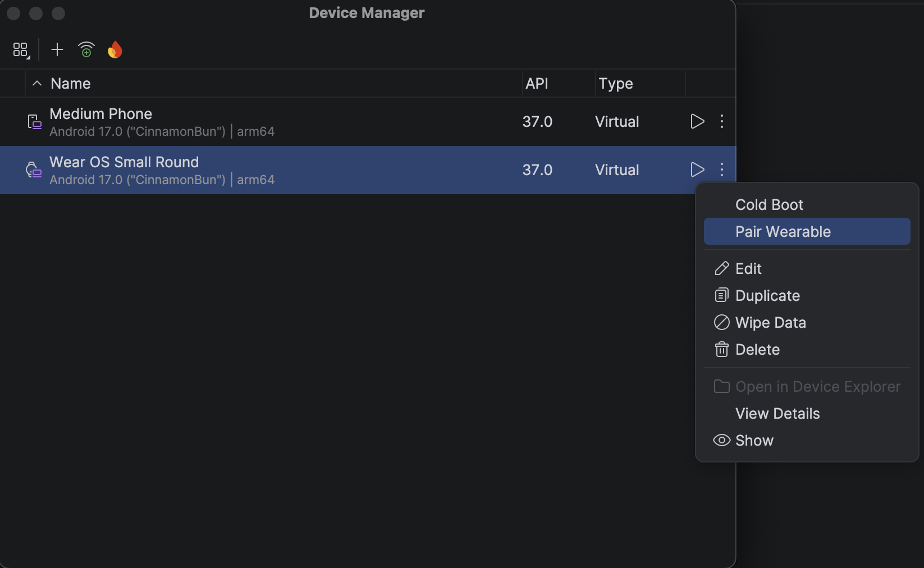Open the device group-by layout icon
This screenshot has height=568, width=924.
point(21,50)
